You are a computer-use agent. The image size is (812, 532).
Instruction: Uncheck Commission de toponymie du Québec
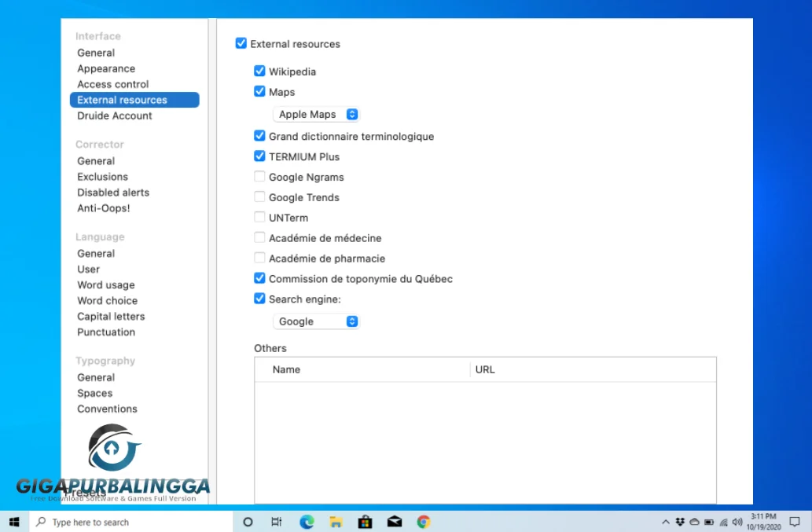(x=259, y=278)
